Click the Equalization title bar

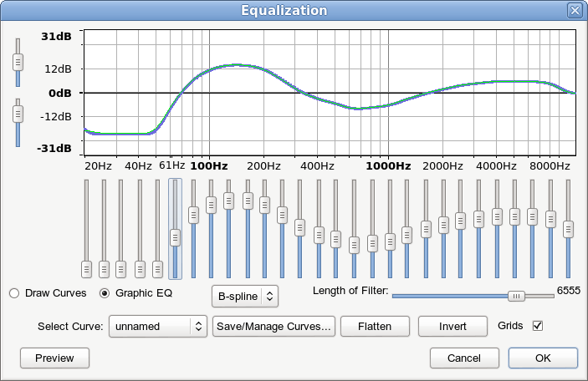(x=284, y=10)
